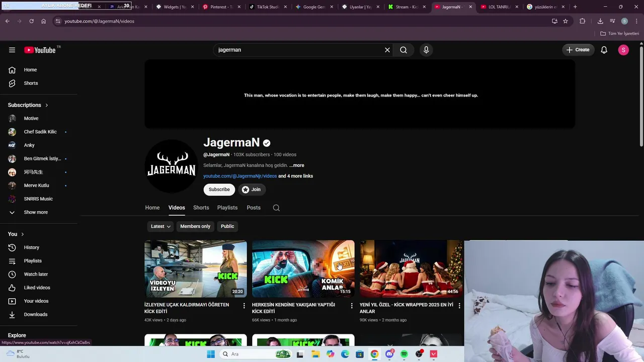This screenshot has width=644, height=362.
Task: Switch to Pinterest browser tab
Action: 219,7
